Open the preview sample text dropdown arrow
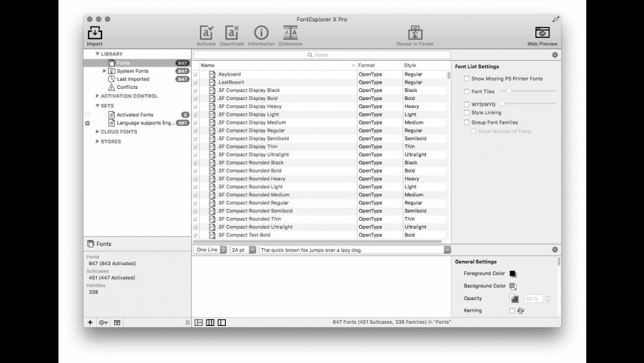The height and width of the screenshot is (363, 644). pyautogui.click(x=447, y=250)
